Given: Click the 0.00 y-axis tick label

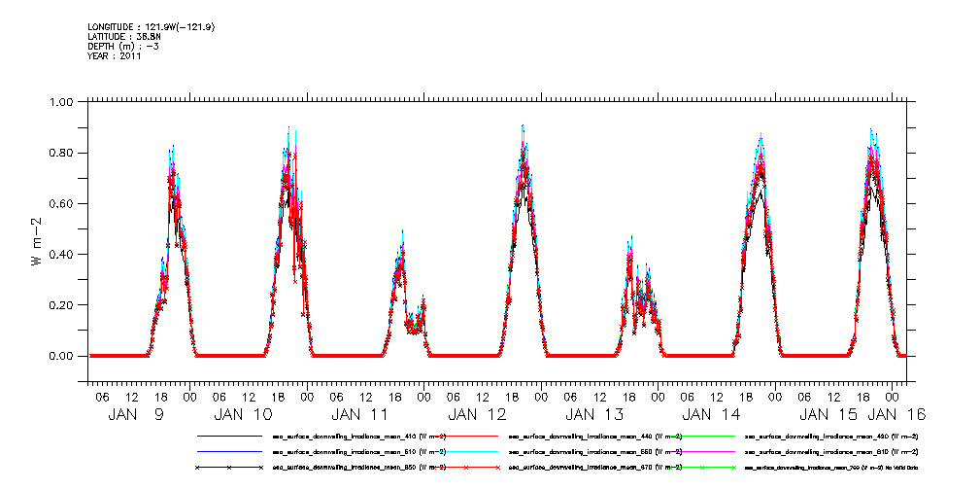Looking at the screenshot, I should coord(62,356).
